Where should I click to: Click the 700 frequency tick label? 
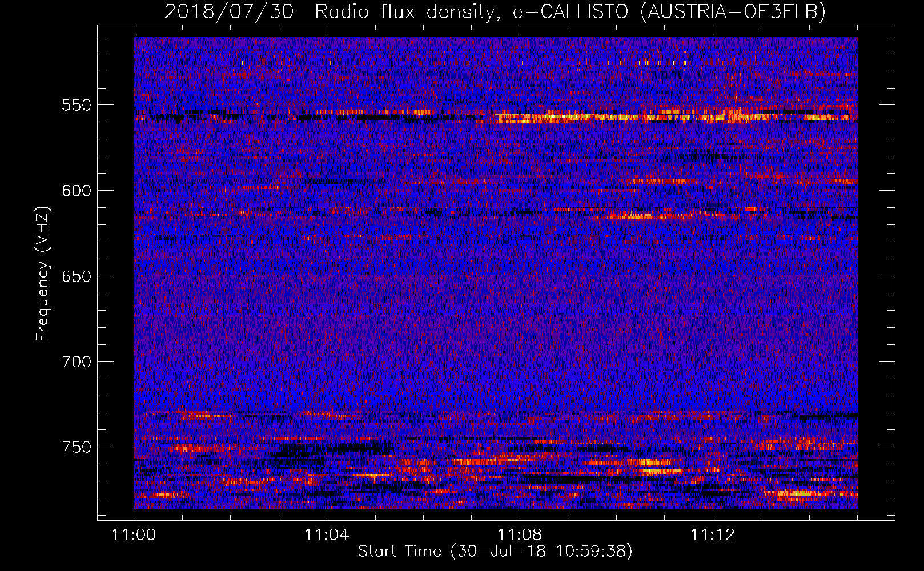77,361
